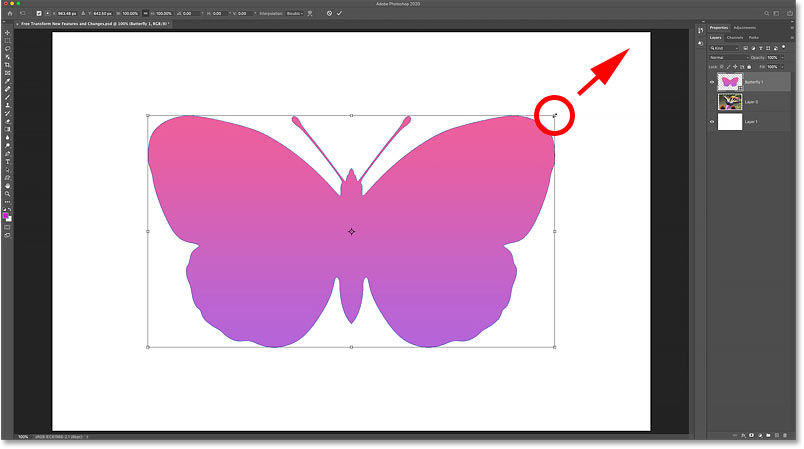This screenshot has height=449, width=804.
Task: Switch to the Adjustments tab
Action: pos(745,28)
